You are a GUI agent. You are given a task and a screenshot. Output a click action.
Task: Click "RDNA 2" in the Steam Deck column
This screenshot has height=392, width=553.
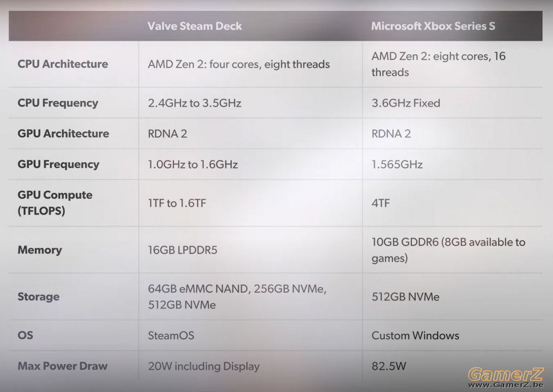click(x=167, y=134)
